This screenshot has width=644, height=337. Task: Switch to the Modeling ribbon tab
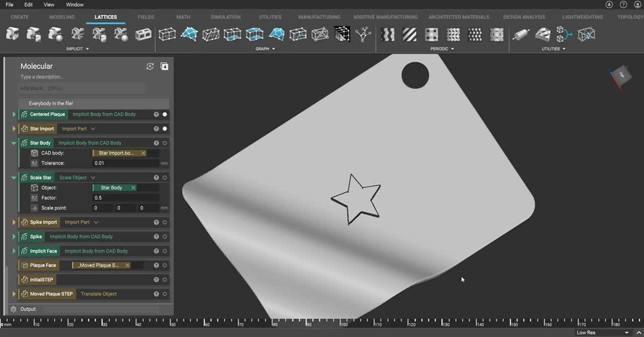click(x=62, y=17)
